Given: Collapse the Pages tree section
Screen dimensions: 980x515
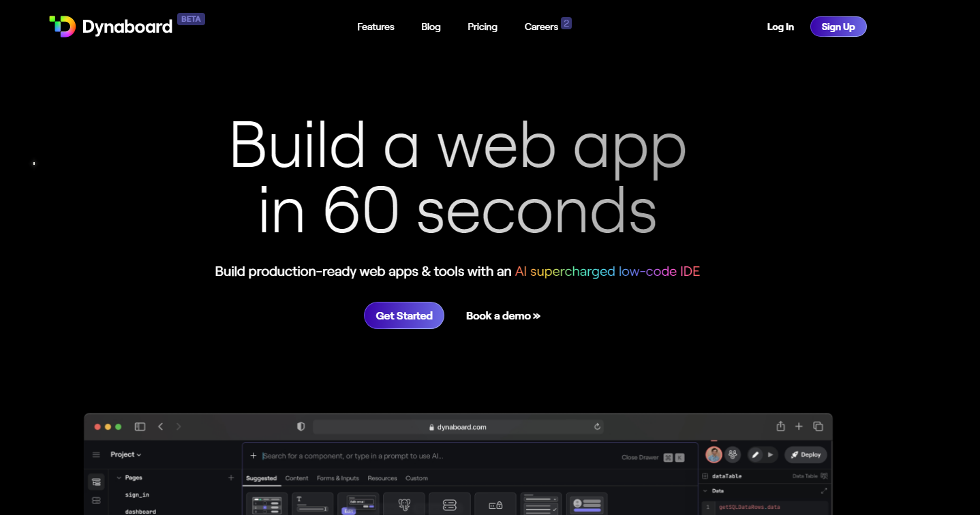Looking at the screenshot, I should [x=119, y=478].
